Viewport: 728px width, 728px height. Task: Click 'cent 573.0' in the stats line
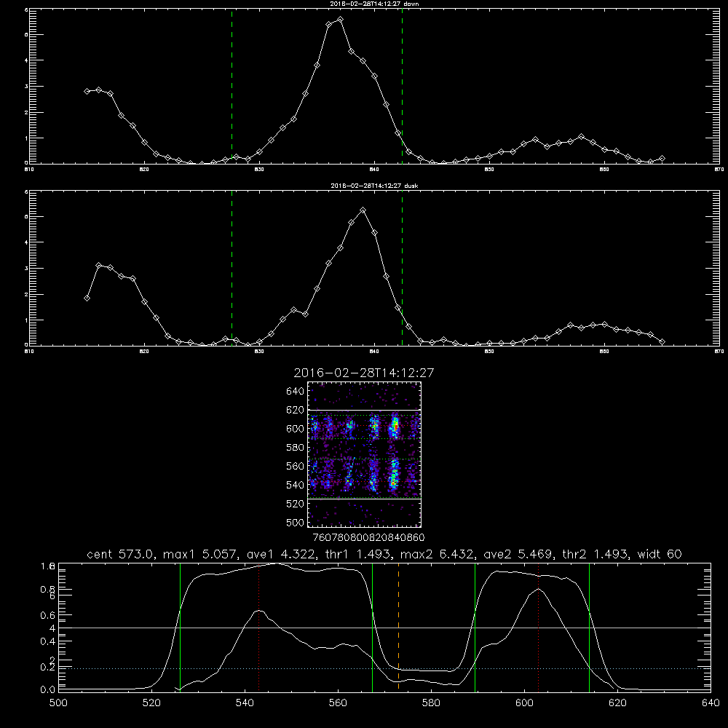121,554
